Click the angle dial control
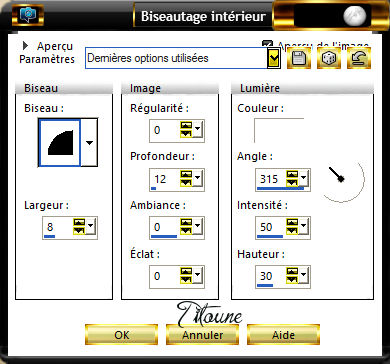The height and width of the screenshot is (364, 390). [342, 180]
